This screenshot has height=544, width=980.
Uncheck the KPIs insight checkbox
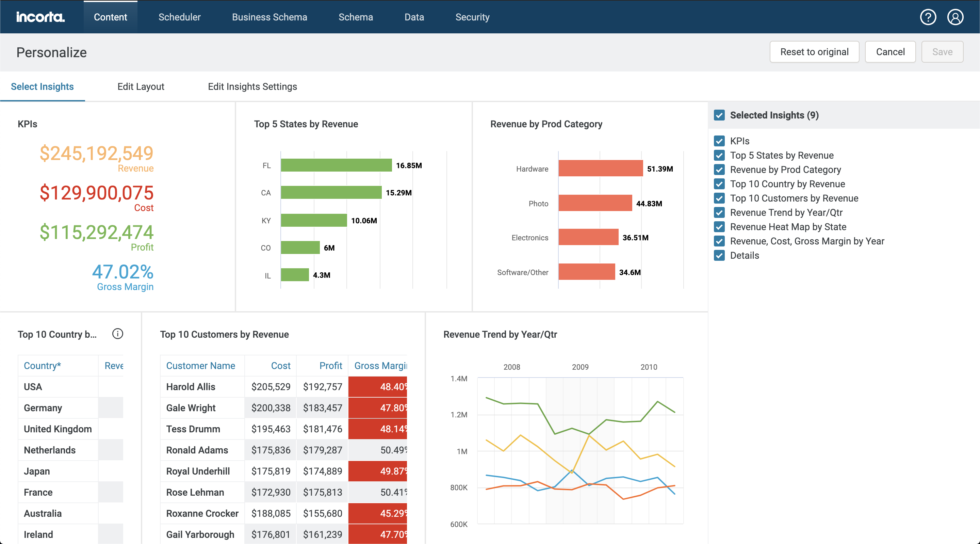coord(719,141)
